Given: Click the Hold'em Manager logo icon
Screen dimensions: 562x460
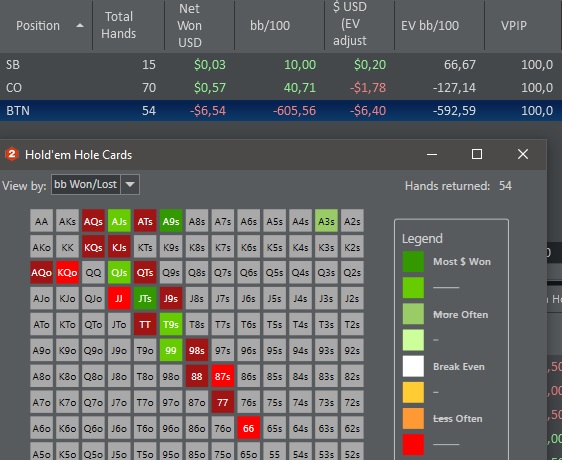Looking at the screenshot, I should click(12, 155).
